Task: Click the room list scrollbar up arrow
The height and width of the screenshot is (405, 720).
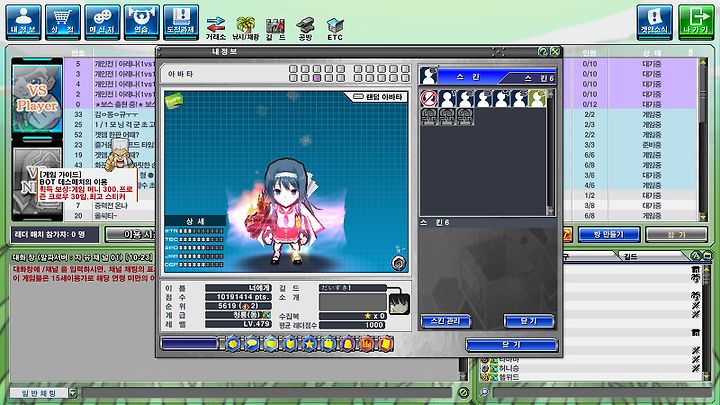Action: point(703,62)
